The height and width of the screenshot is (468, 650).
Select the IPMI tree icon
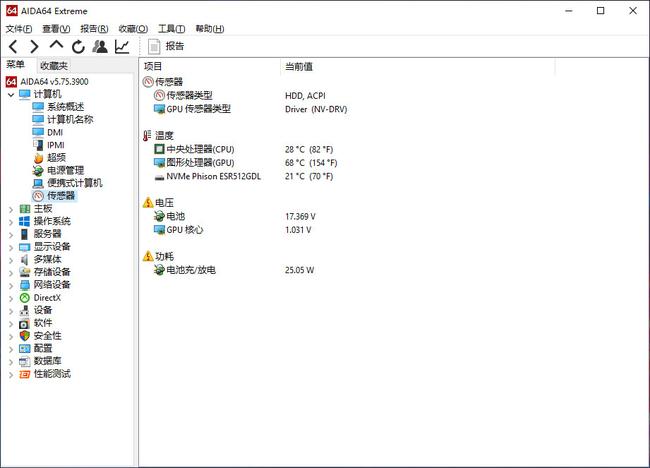point(38,145)
